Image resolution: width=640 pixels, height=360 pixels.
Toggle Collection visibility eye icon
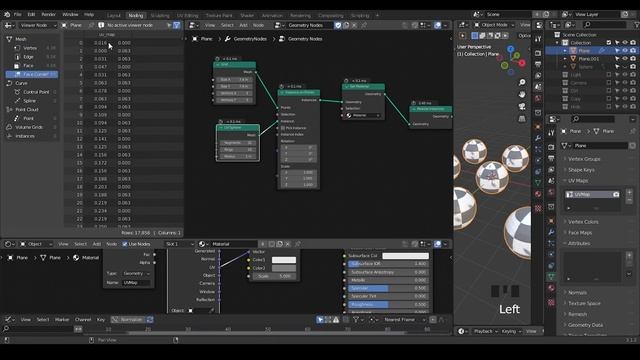pos(625,42)
